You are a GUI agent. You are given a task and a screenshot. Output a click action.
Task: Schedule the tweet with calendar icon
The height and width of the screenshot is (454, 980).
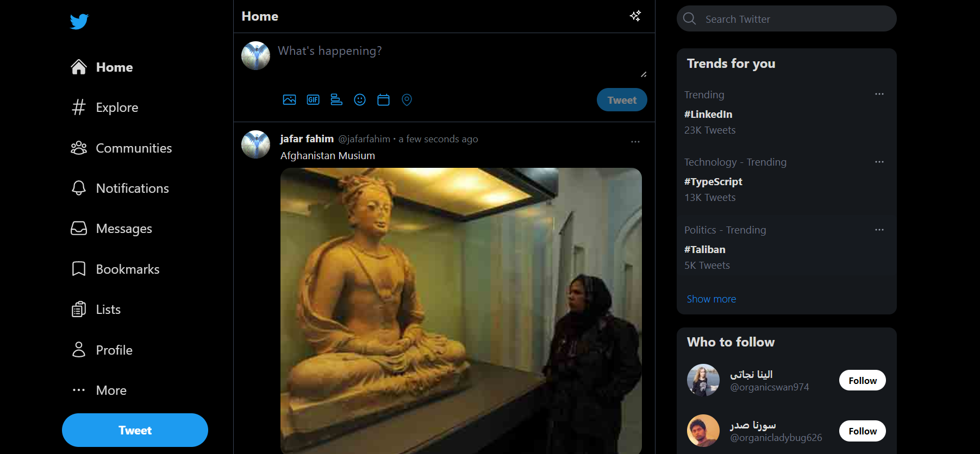point(383,100)
